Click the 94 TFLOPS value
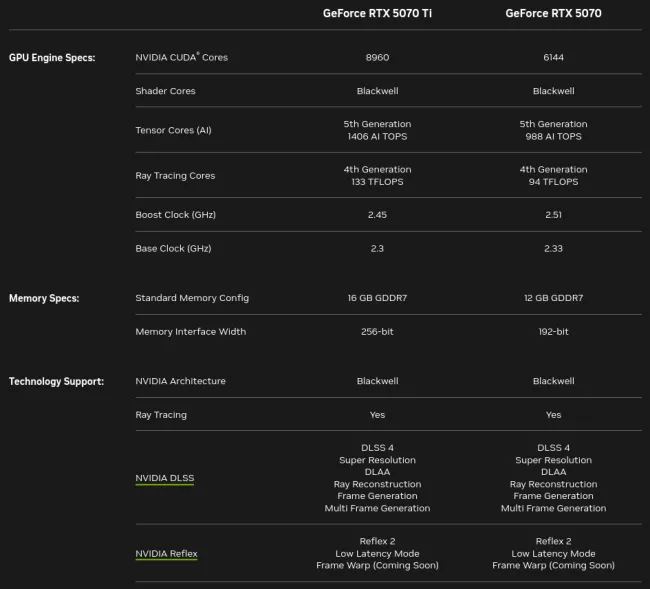This screenshot has width=650, height=589. coord(553,182)
